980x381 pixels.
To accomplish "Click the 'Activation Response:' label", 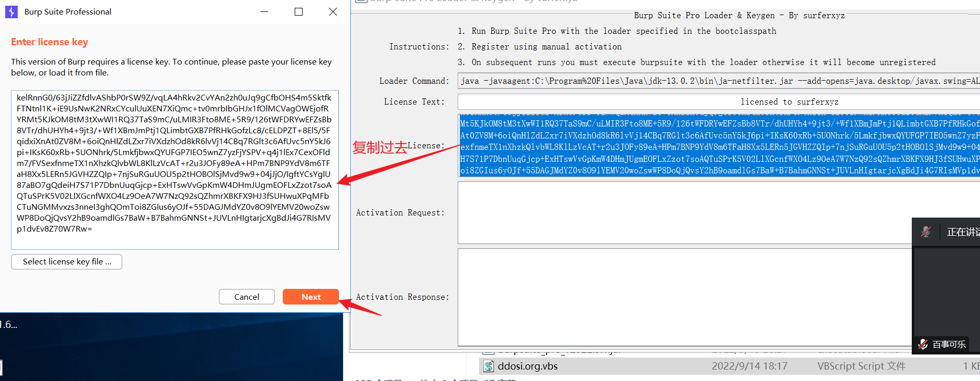I will pos(403,297).
